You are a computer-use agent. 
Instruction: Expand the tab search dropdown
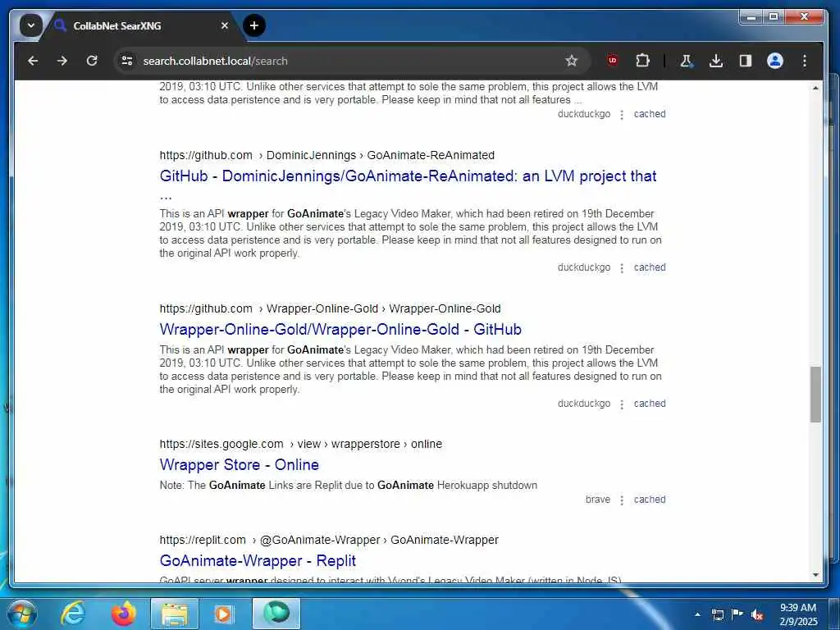[31, 25]
